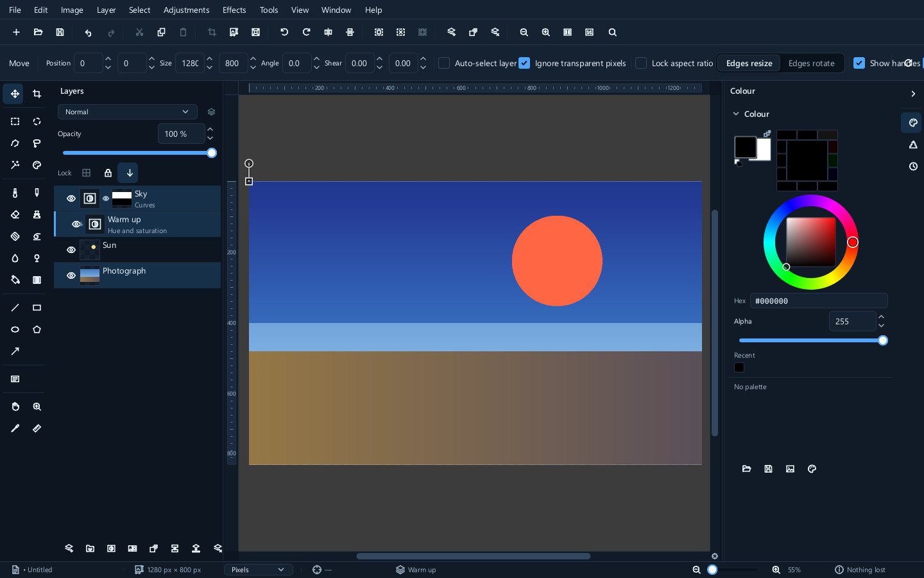
Task: Select the Photograph layer
Action: click(x=137, y=276)
